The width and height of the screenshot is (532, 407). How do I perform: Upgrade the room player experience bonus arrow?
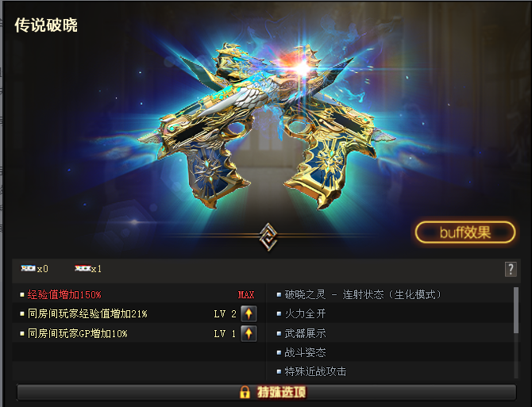tap(249, 313)
